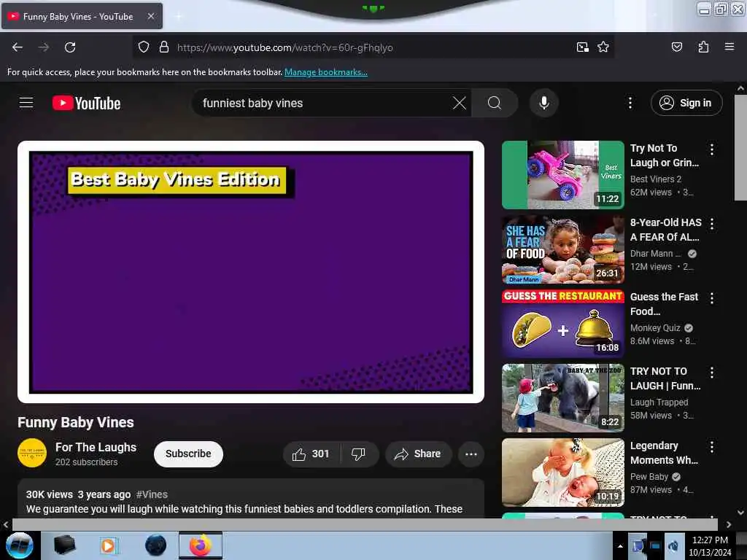This screenshot has width=747, height=560.
Task: Click the browser forward arrow
Action: tap(43, 47)
